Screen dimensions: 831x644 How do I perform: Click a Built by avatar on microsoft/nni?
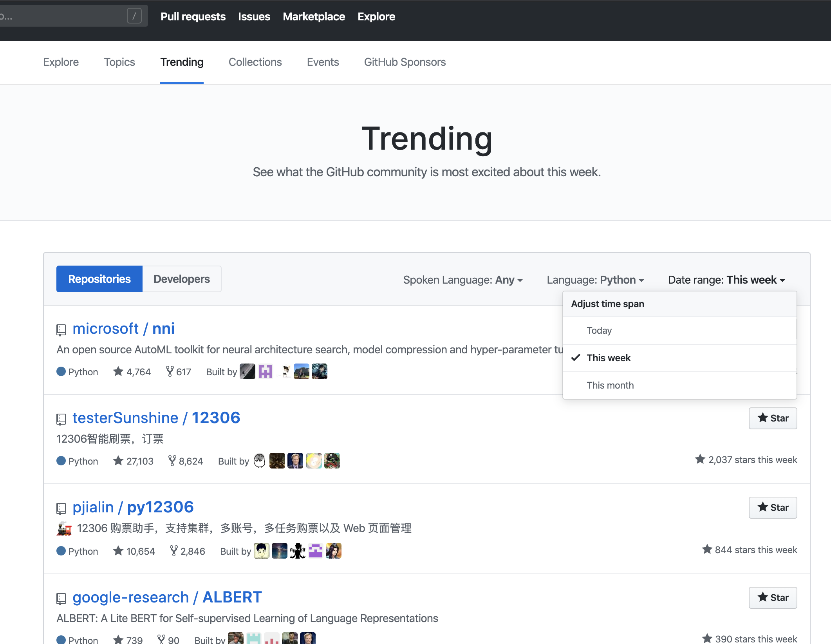(247, 371)
